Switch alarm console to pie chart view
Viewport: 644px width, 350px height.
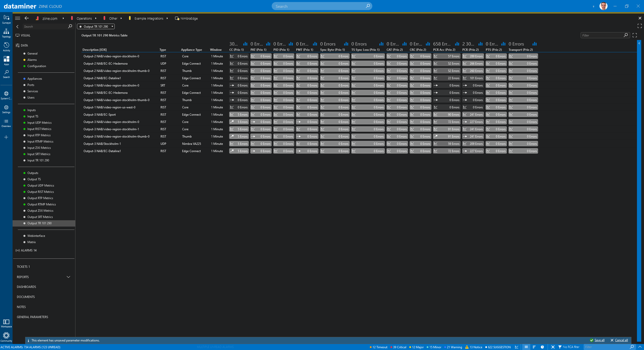click(x=542, y=347)
